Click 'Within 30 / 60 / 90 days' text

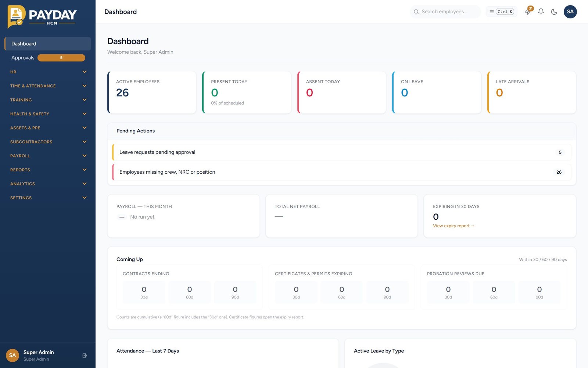543,259
